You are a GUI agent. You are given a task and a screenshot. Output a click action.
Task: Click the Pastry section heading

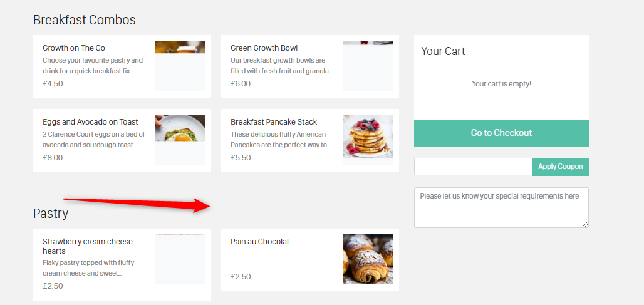coord(51,214)
